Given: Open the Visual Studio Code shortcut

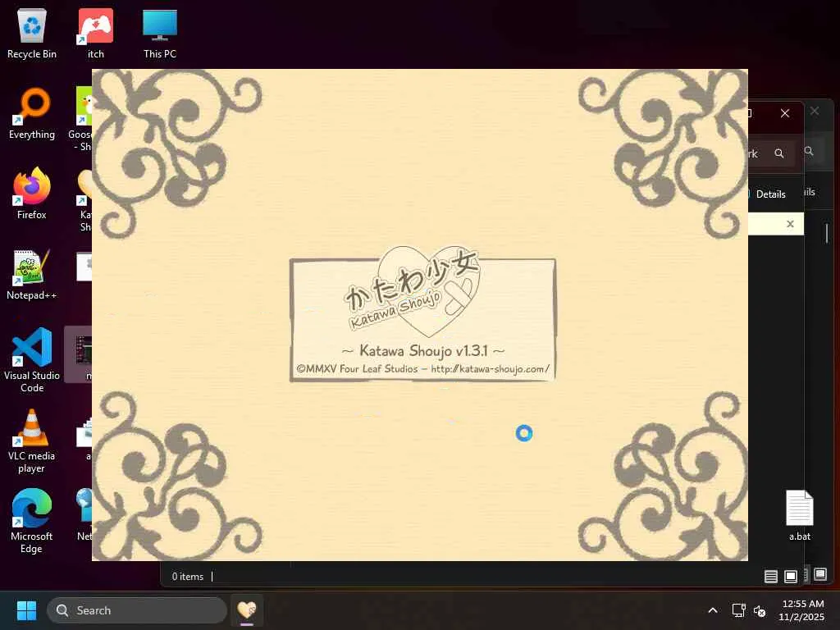Looking at the screenshot, I should click(32, 360).
